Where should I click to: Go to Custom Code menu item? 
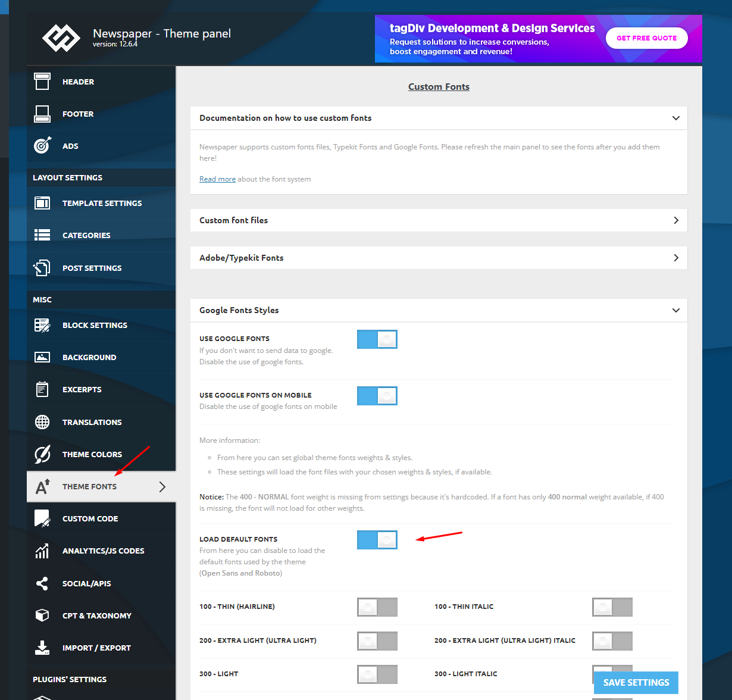tap(90, 518)
